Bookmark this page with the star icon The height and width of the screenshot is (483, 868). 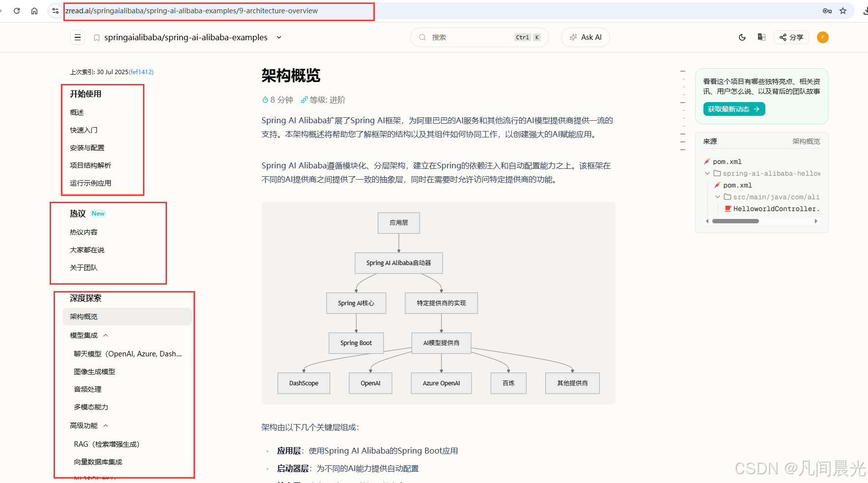pos(843,11)
